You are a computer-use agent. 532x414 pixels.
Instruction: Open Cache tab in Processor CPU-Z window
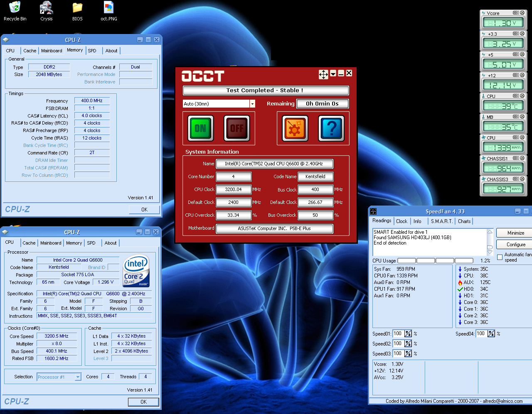pyautogui.click(x=29, y=243)
